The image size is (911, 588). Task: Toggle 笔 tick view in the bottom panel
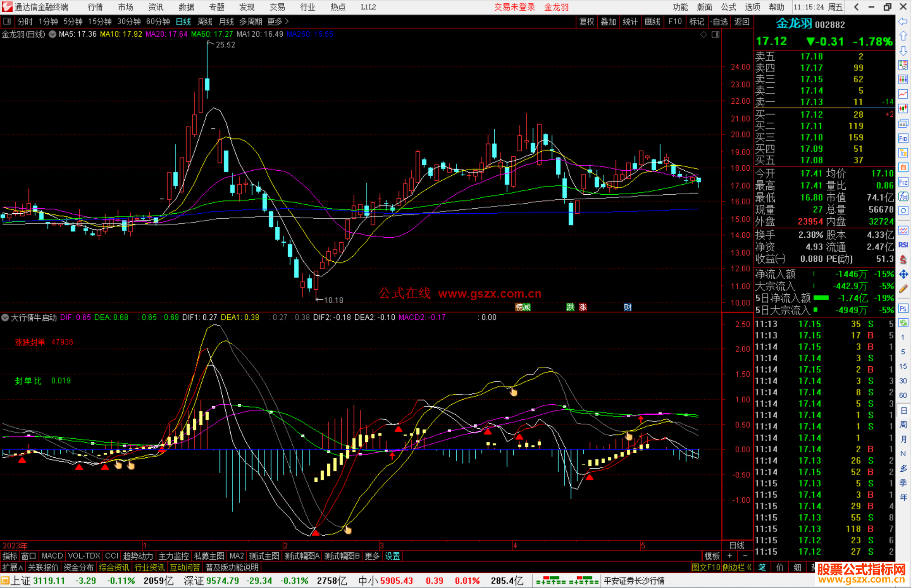[762, 567]
